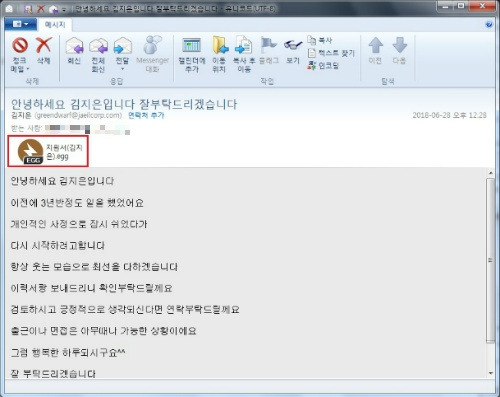Screen dimensions: 500x397
Task: Delete the message with 삭제 red X
Action: click(44, 50)
